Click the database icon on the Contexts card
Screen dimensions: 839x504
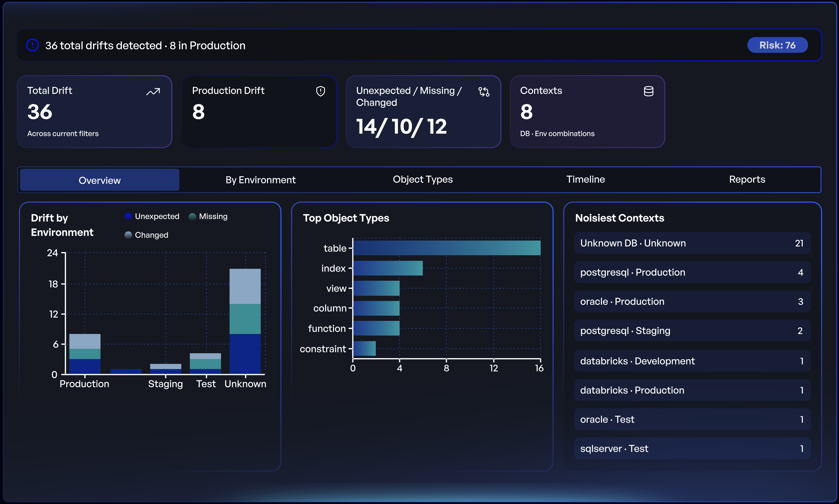[x=648, y=91]
